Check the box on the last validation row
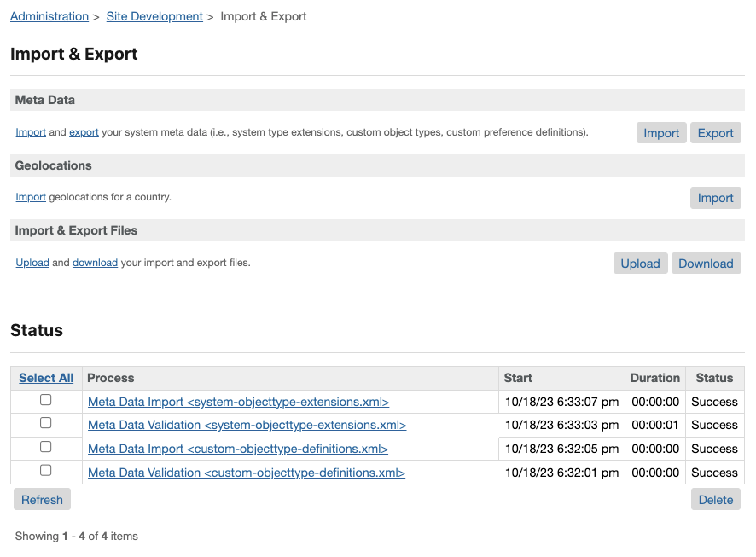Viewport: 756px width, 557px height. (x=46, y=470)
